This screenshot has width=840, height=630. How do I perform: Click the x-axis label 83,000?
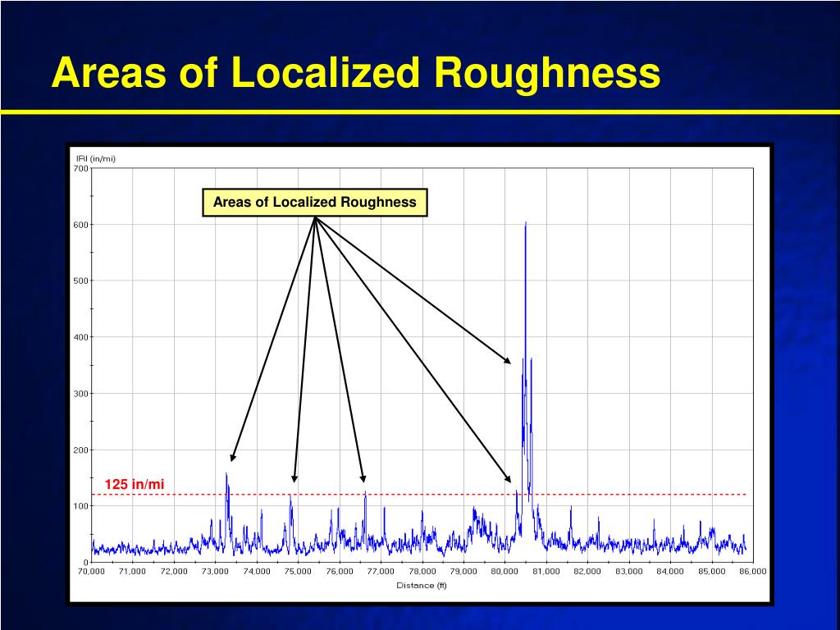pyautogui.click(x=629, y=572)
